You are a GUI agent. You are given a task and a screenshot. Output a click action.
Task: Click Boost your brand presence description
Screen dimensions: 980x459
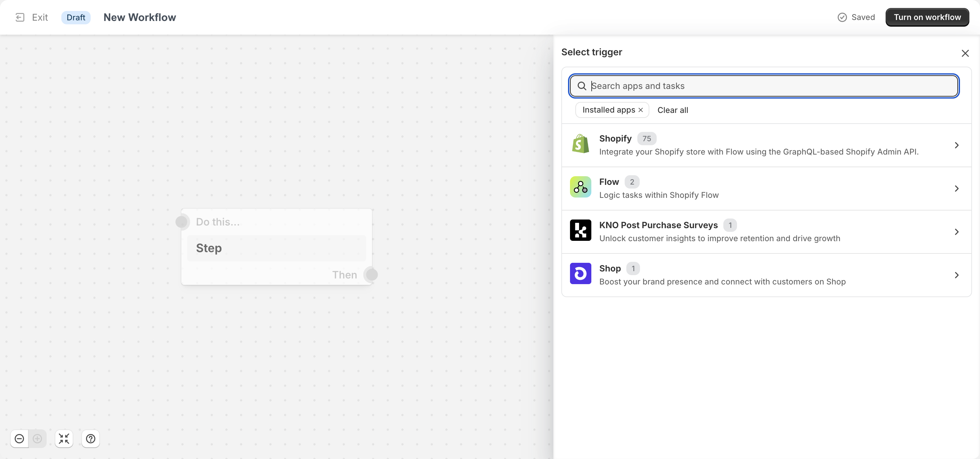[x=722, y=282]
